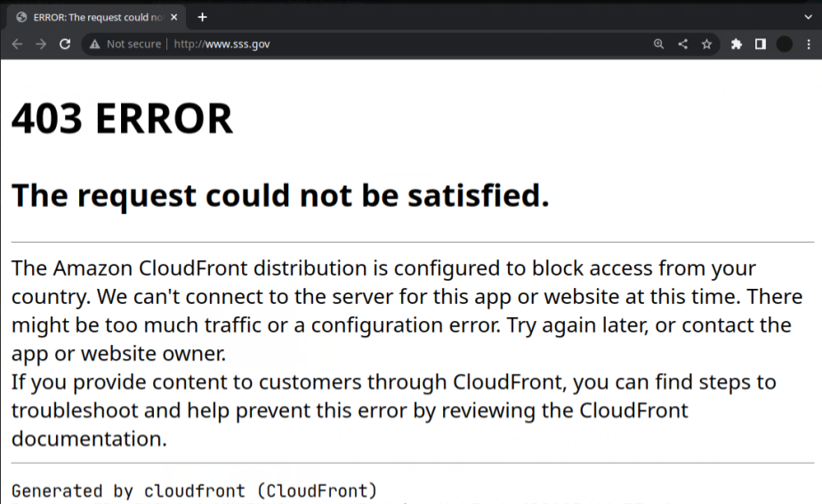822x504 pixels.
Task: Open the Not secure warning triangle info
Action: tap(95, 44)
